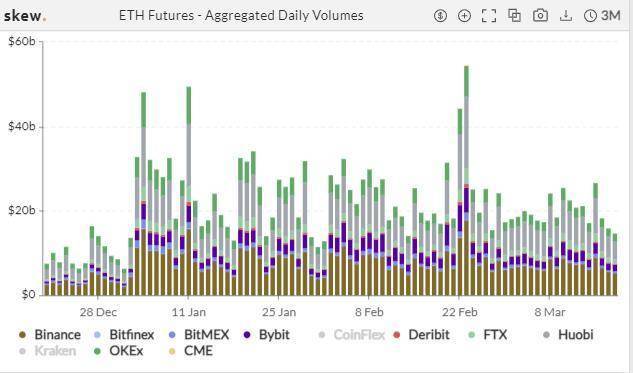The width and height of the screenshot is (633, 373).
Task: Click the Deribit red legend dot
Action: point(396,335)
